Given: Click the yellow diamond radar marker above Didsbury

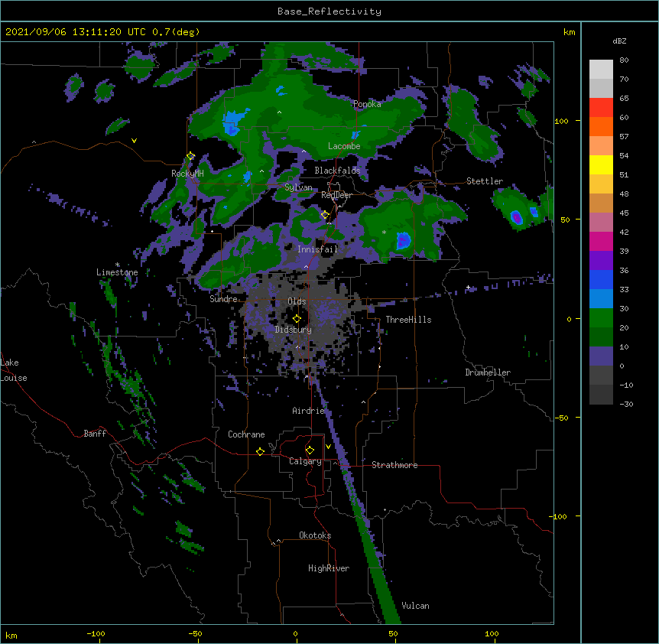Looking at the screenshot, I should coord(297,319).
